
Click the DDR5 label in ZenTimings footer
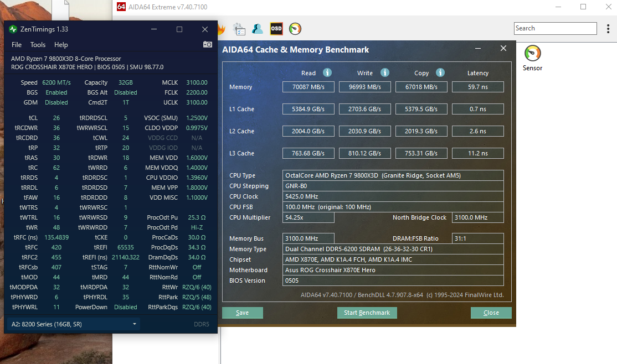point(202,324)
